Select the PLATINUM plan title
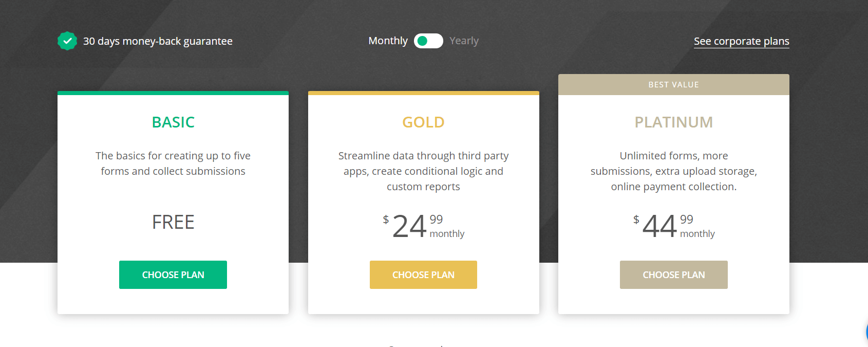 (x=673, y=122)
